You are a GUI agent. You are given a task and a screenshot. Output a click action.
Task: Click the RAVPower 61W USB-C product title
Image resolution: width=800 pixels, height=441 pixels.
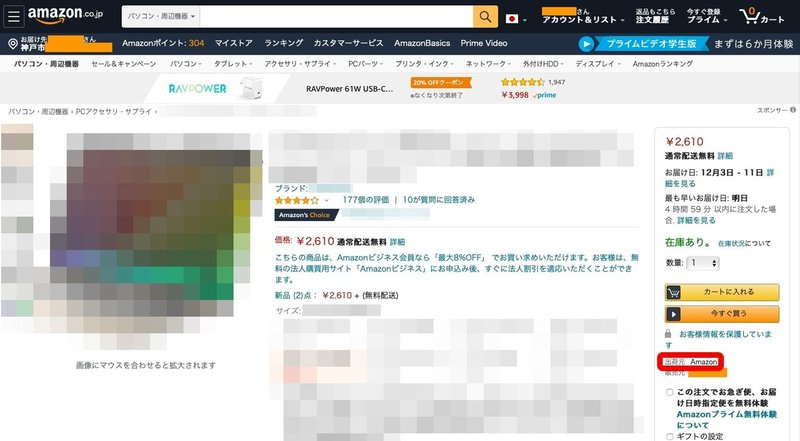349,89
